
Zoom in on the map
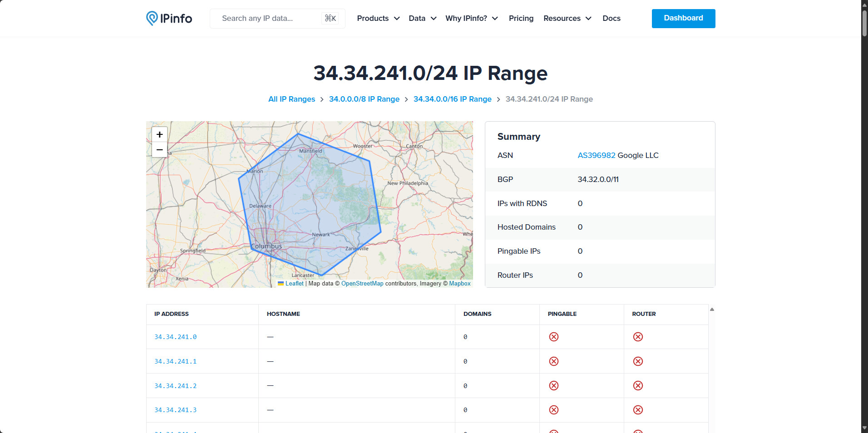(159, 134)
